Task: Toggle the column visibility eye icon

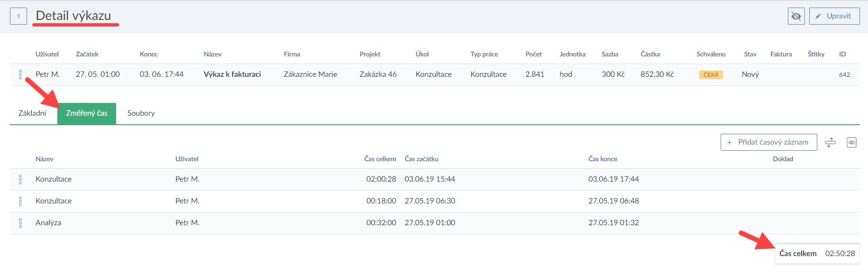Action: point(851,142)
